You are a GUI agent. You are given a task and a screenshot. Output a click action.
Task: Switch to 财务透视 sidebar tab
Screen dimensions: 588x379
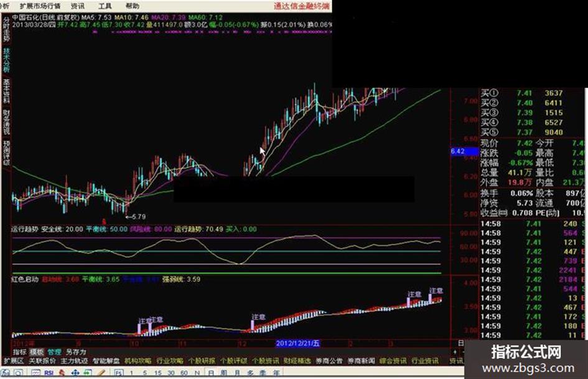(6, 122)
